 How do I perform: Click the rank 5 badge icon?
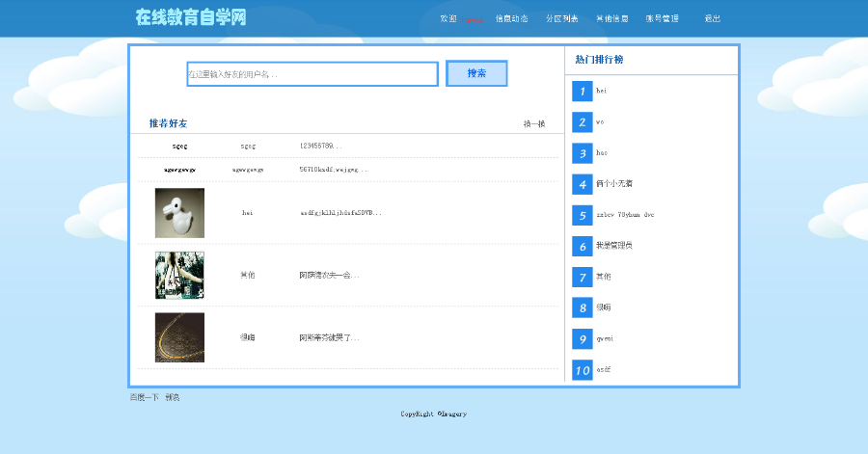pos(582,215)
